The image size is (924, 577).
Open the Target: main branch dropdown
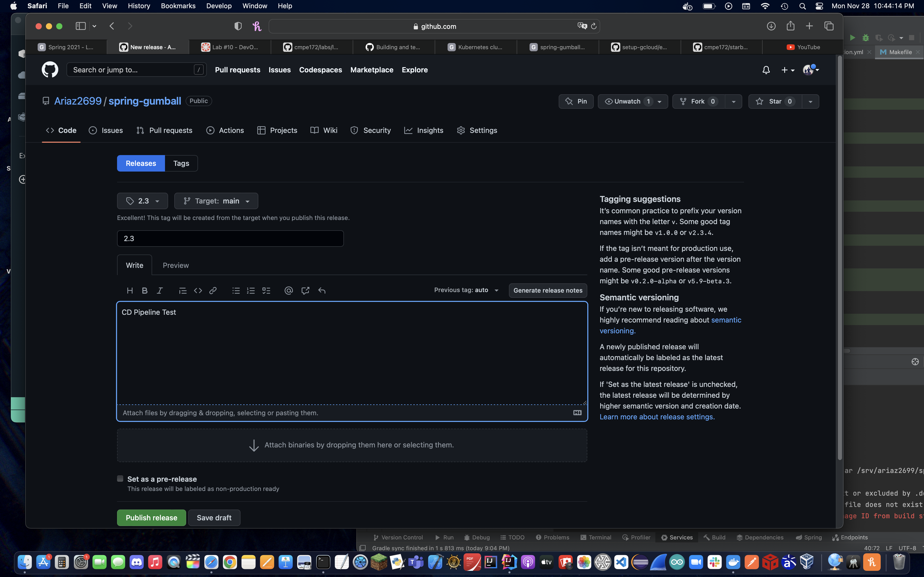(x=216, y=201)
